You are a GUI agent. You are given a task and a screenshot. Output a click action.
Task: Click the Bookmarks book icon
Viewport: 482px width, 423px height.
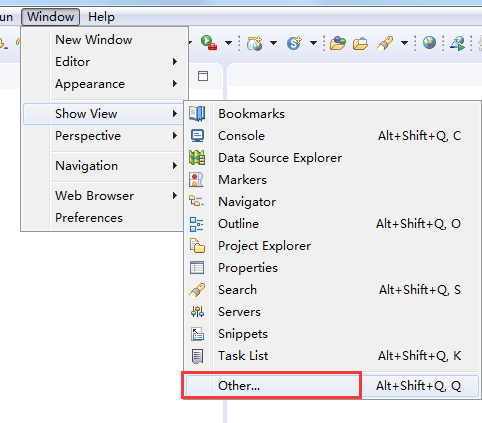click(197, 114)
